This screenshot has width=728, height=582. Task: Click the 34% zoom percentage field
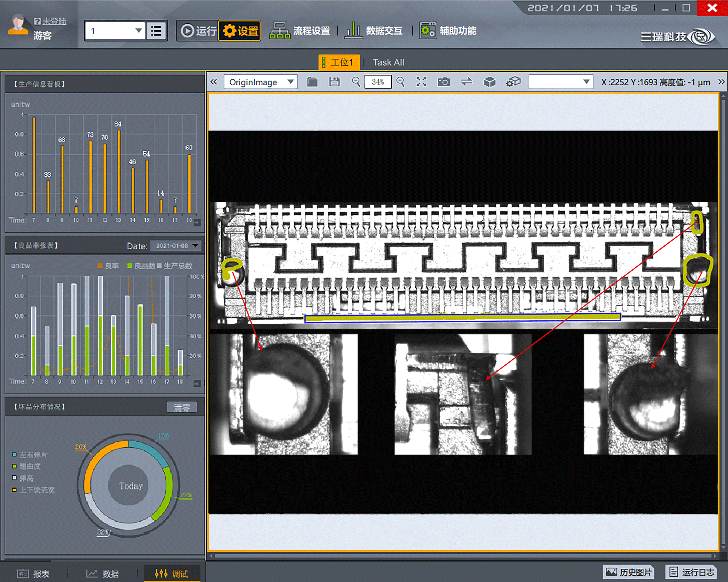(378, 82)
